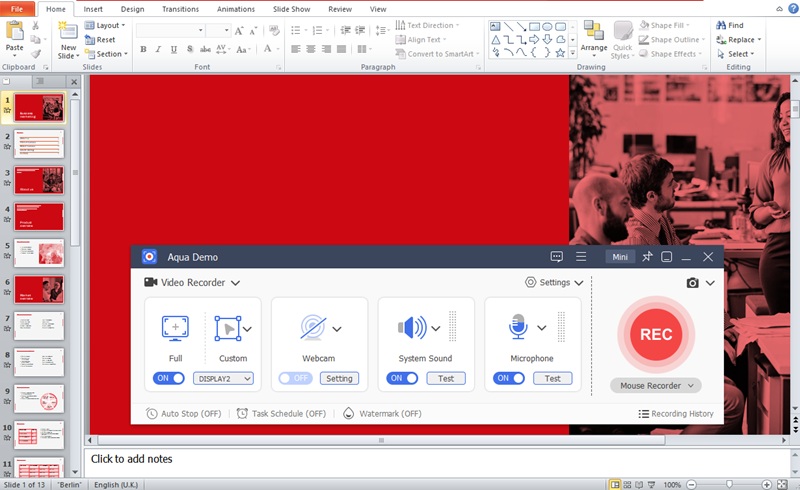The image size is (800, 490).
Task: Click the zoom out minus button
Action: 691,484
